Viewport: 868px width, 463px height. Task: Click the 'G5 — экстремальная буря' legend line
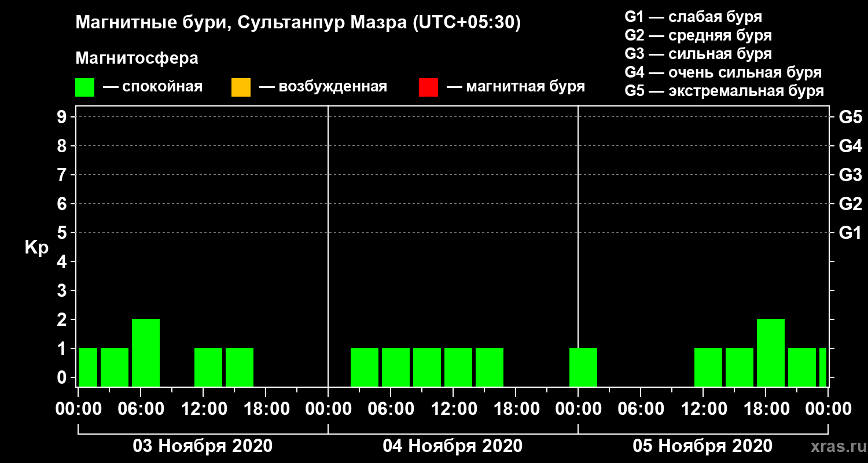click(724, 91)
